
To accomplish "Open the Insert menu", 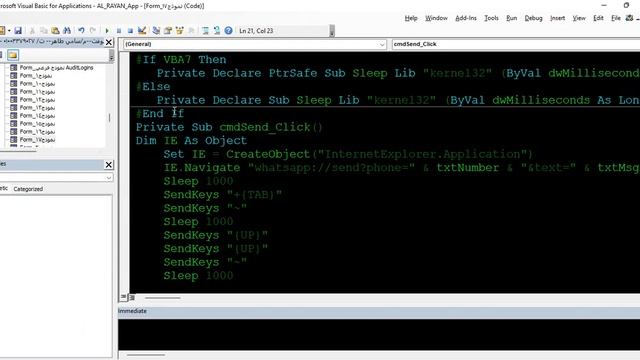I will click(x=558, y=18).
